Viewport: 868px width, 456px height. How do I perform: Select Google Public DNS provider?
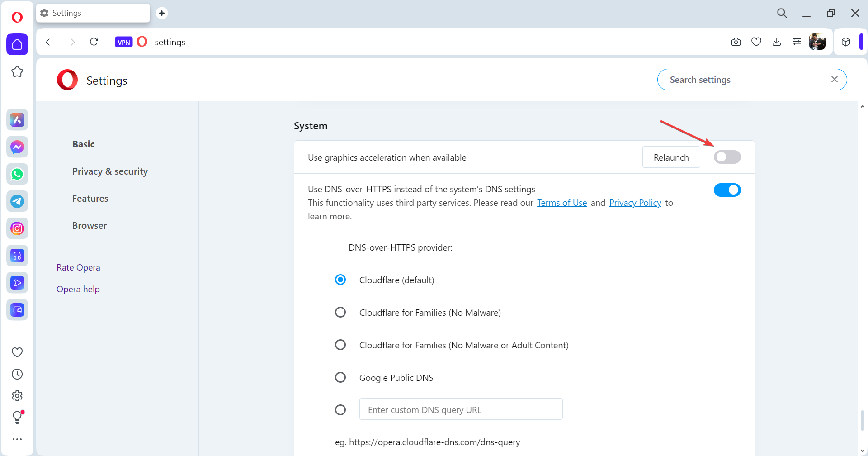[340, 378]
